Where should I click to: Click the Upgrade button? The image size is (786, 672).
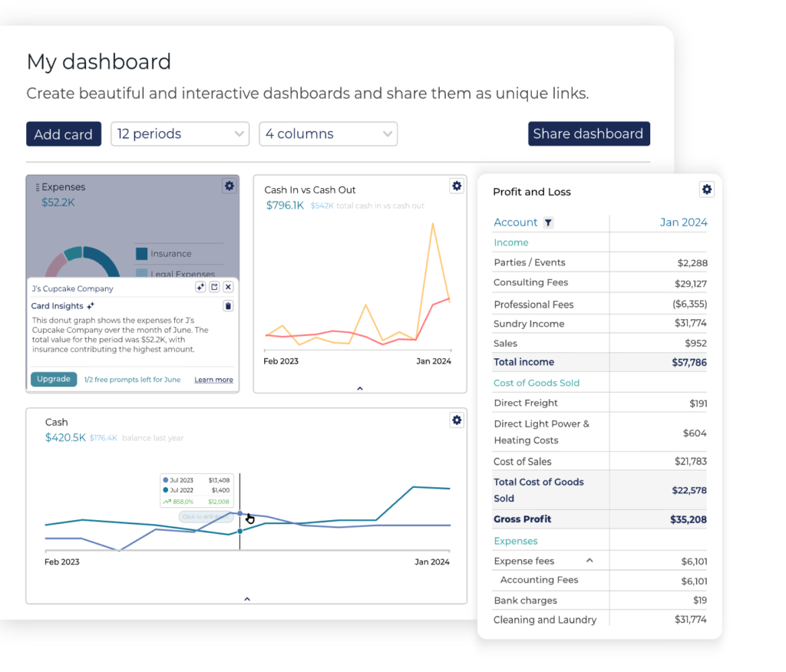[54, 379]
